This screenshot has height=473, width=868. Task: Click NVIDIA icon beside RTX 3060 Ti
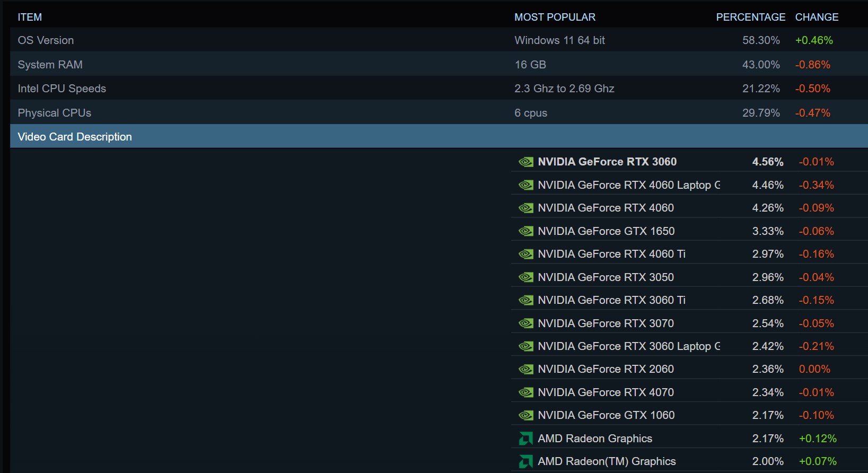(526, 300)
